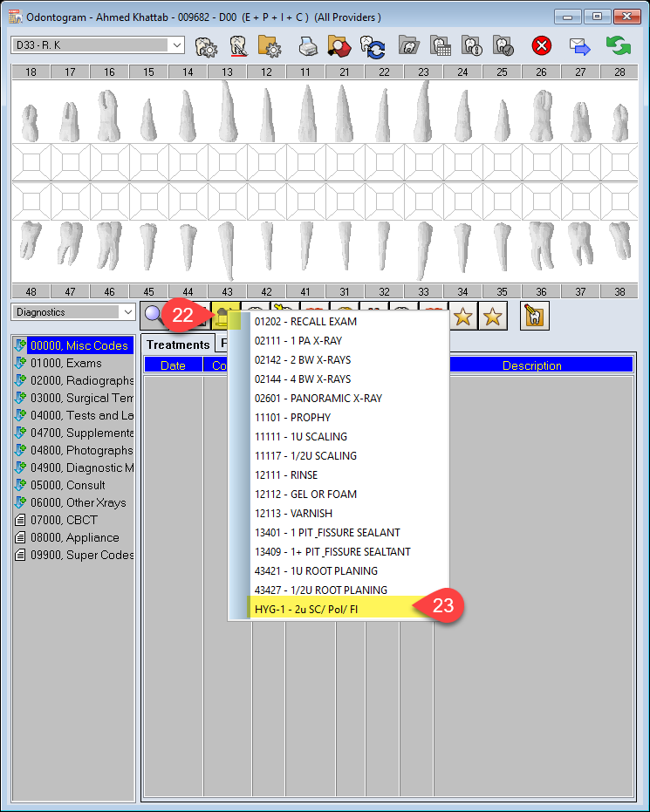The height and width of the screenshot is (812, 650).
Task: Click the magnifying glass quick-pick button
Action: [x=153, y=316]
